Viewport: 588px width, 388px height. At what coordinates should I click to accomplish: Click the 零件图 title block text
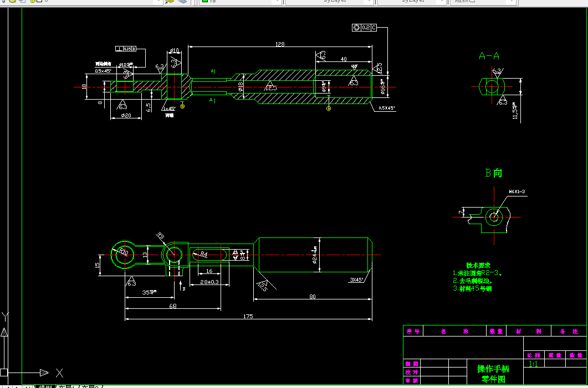493,379
